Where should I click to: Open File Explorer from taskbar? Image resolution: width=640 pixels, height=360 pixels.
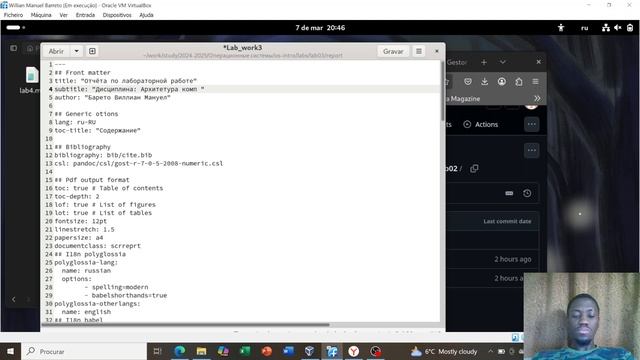(x=201, y=351)
